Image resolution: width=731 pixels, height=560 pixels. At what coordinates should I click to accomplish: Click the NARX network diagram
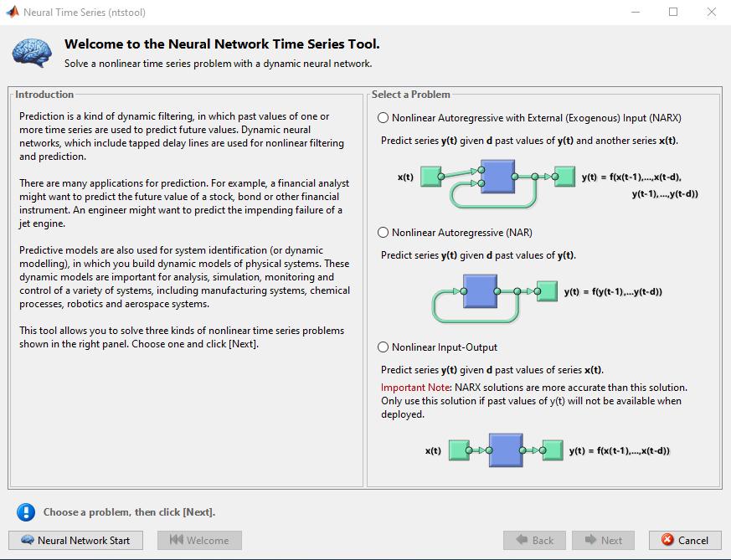point(498,183)
